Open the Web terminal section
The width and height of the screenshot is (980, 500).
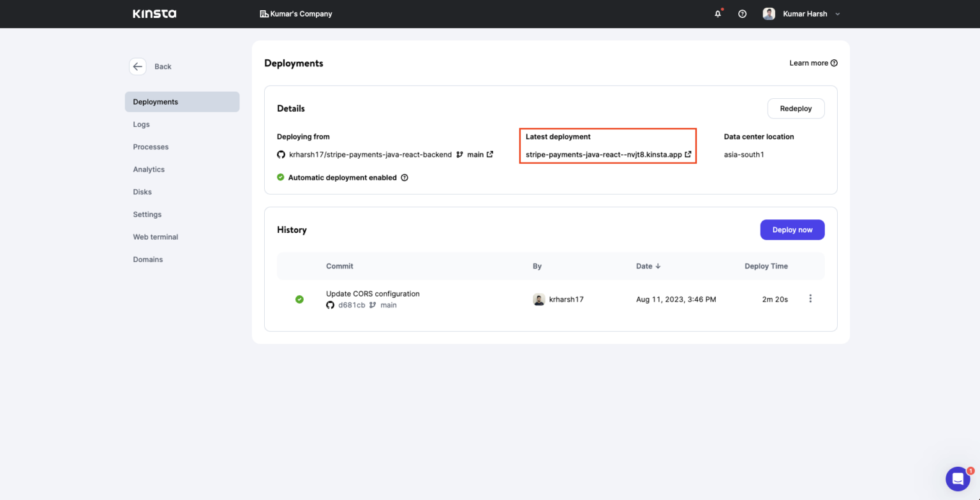pyautogui.click(x=155, y=237)
